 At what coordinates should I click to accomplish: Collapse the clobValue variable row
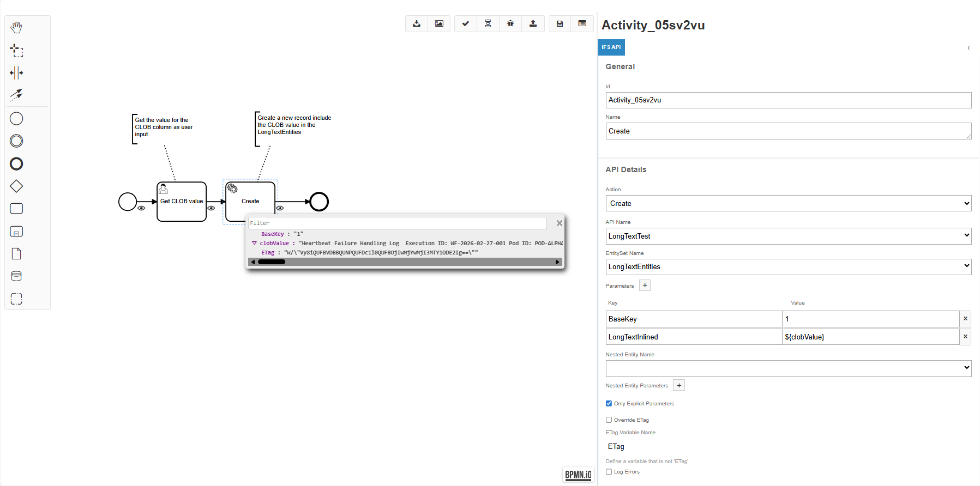tap(254, 243)
